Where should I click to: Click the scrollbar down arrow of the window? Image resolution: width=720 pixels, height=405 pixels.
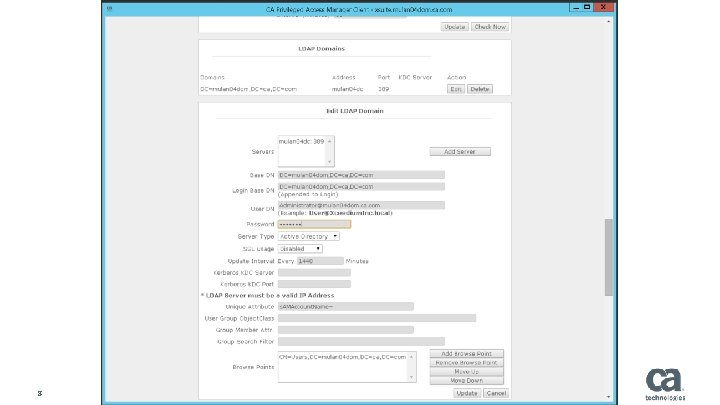pyautogui.click(x=608, y=397)
